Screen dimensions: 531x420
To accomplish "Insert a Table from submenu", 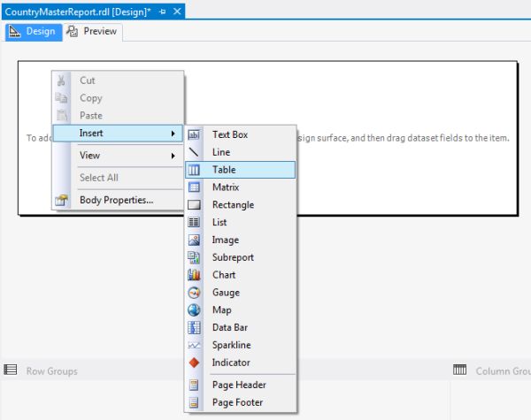I will [x=241, y=170].
